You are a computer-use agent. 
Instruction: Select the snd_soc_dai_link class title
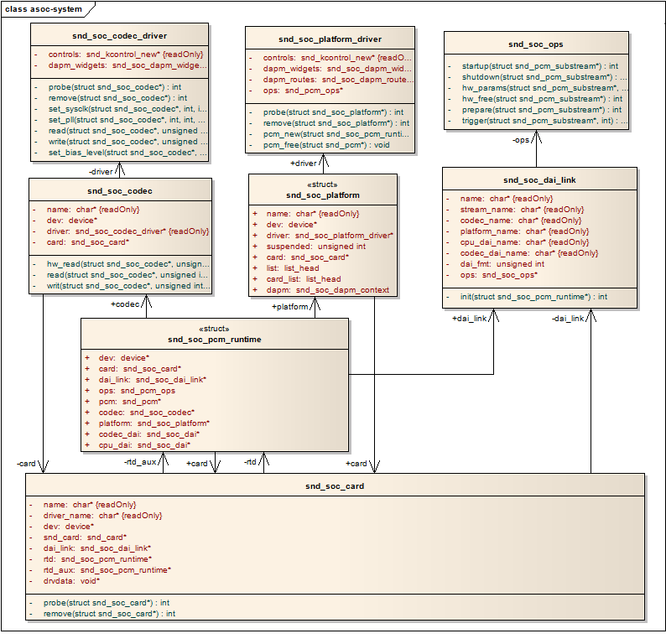pos(539,179)
